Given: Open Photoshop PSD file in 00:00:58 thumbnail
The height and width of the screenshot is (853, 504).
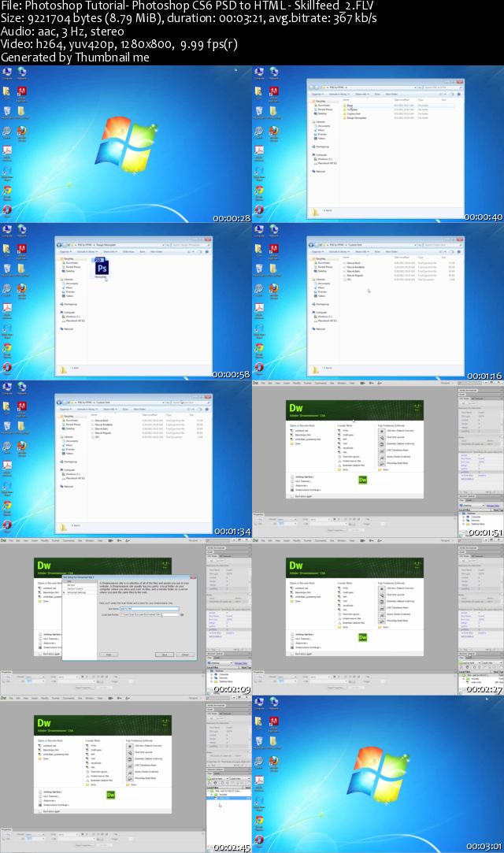Looking at the screenshot, I should [x=101, y=267].
